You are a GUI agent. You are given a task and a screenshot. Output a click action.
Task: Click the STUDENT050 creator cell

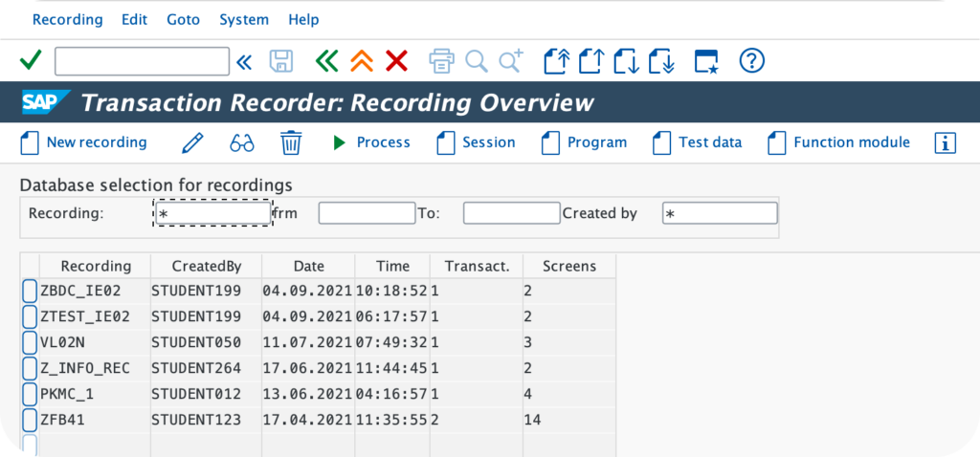coord(207,342)
